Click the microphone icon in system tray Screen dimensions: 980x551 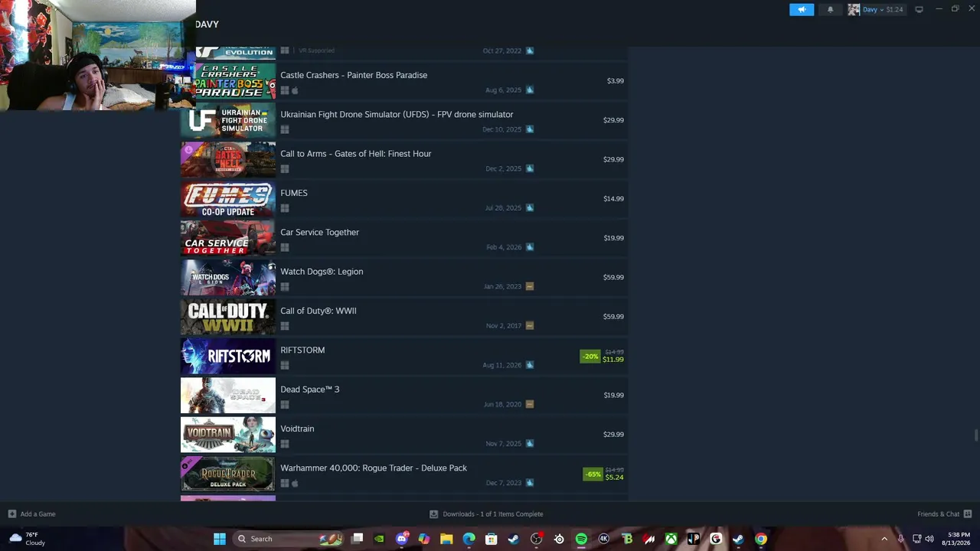click(x=900, y=539)
